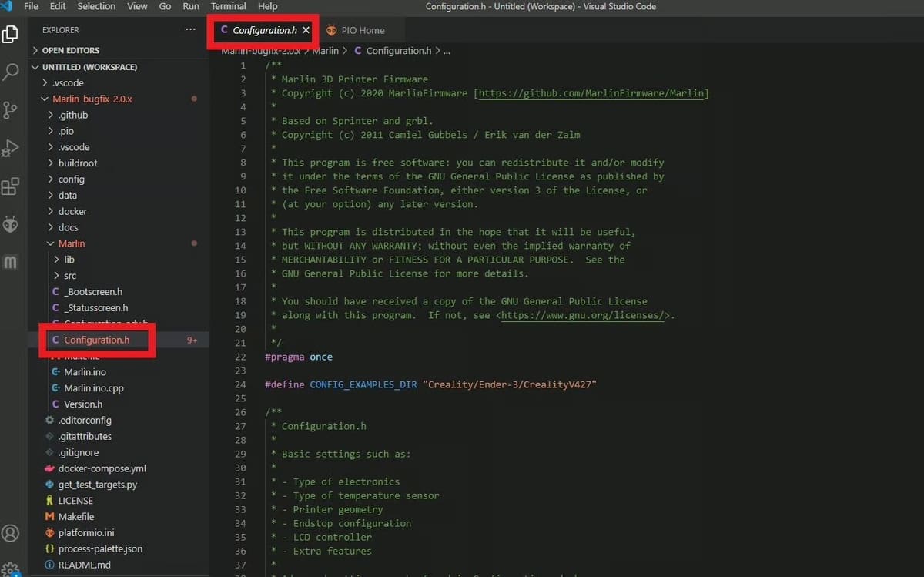
Task: Open process-palette.json file
Action: [x=100, y=549]
